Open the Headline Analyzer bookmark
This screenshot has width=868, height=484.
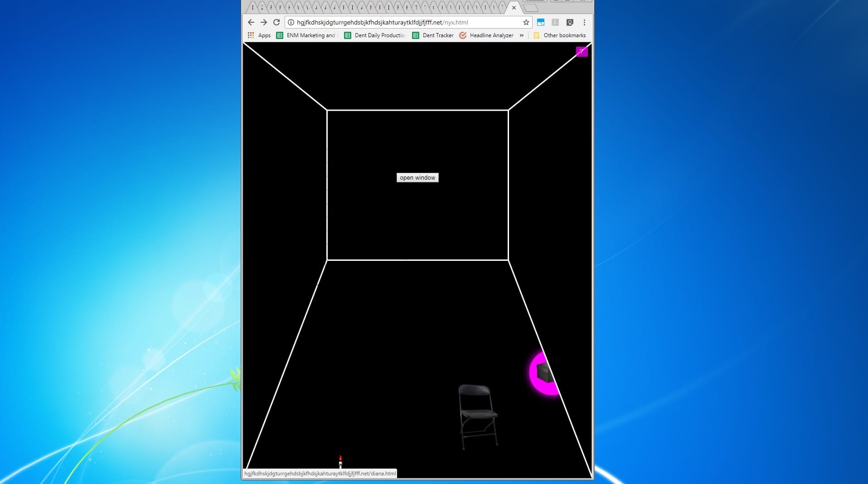[x=486, y=35]
